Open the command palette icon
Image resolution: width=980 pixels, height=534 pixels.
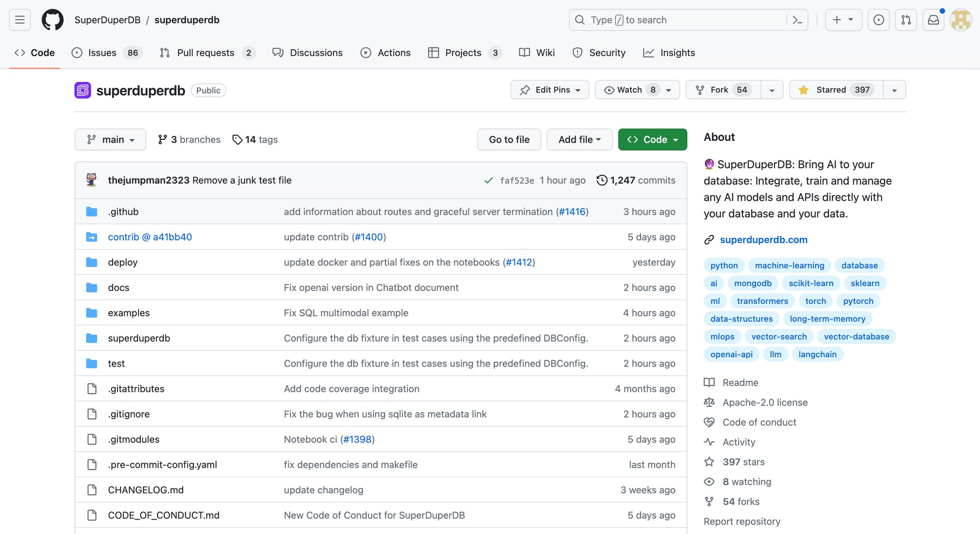point(797,20)
